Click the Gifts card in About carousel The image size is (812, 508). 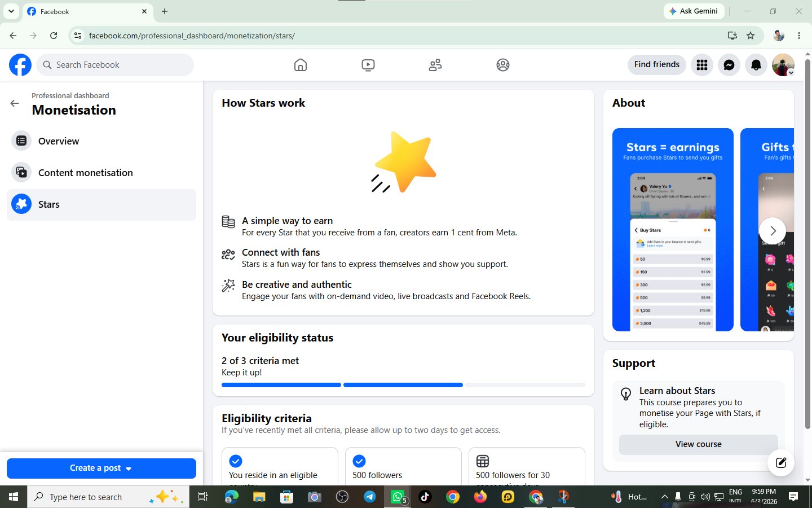(x=767, y=230)
